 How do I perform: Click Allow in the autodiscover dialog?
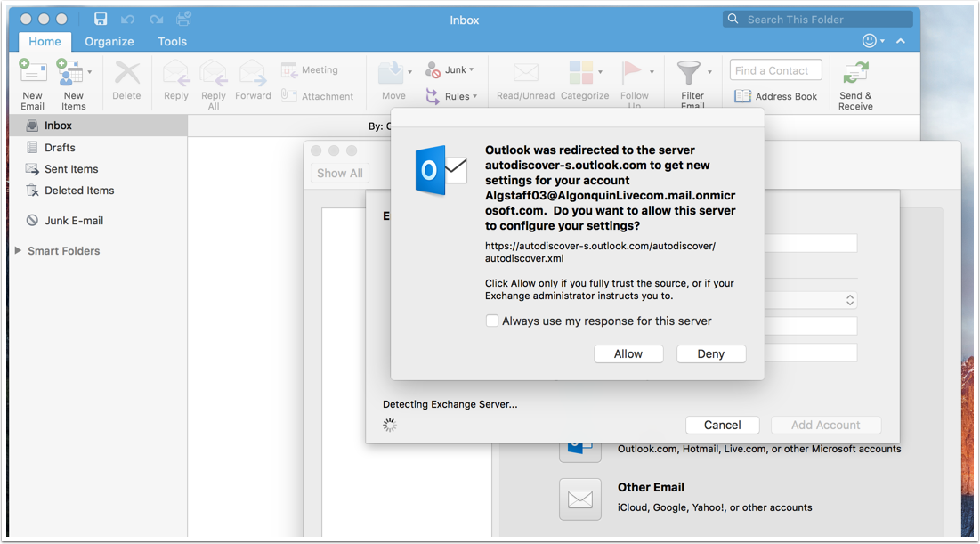pos(628,353)
